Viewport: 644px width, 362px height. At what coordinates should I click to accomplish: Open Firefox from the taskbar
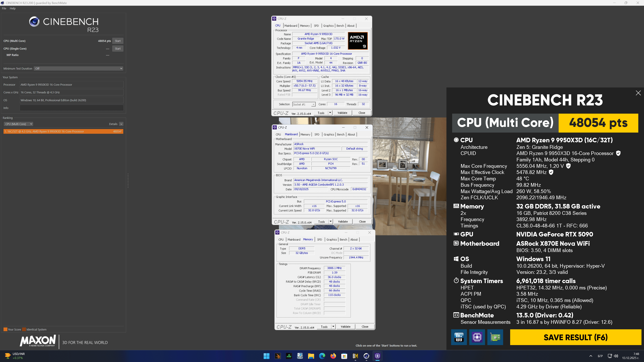tap(333, 356)
